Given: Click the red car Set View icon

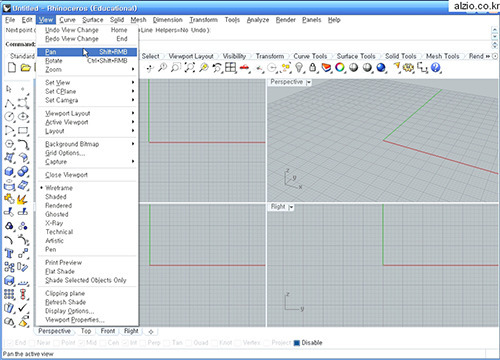Looking at the screenshot, I should tap(245, 68).
